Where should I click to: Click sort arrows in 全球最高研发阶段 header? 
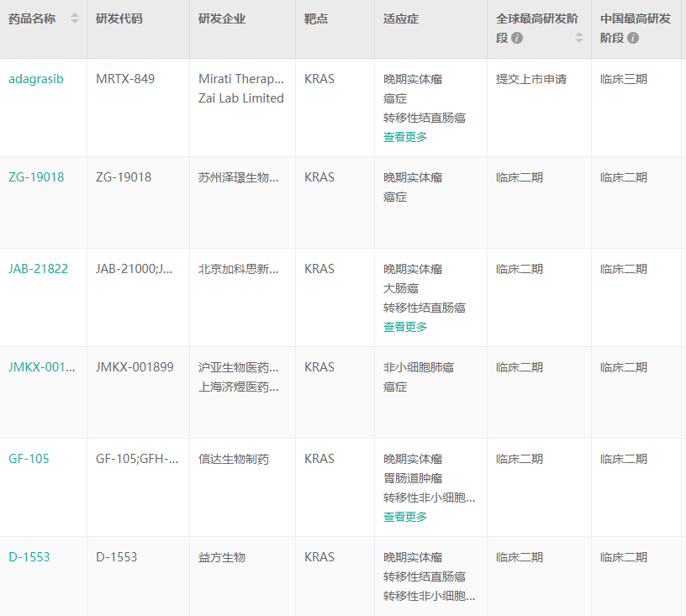tap(578, 38)
